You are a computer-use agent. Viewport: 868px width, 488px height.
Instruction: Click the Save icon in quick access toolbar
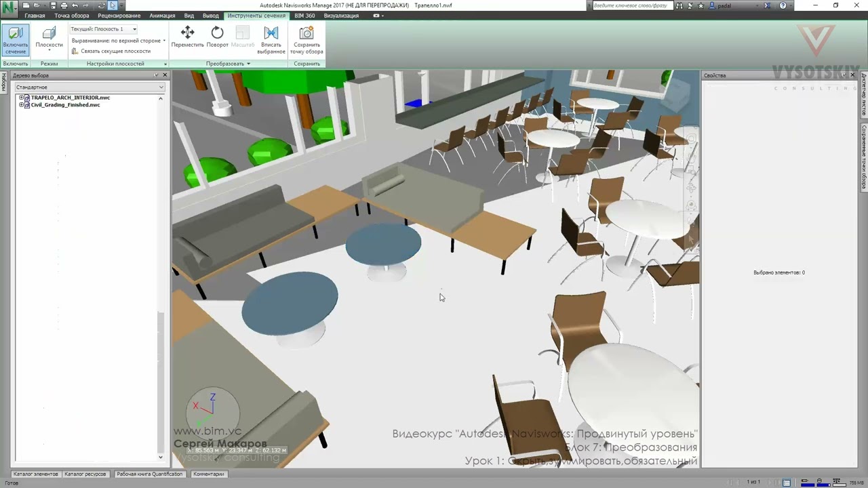click(x=54, y=5)
